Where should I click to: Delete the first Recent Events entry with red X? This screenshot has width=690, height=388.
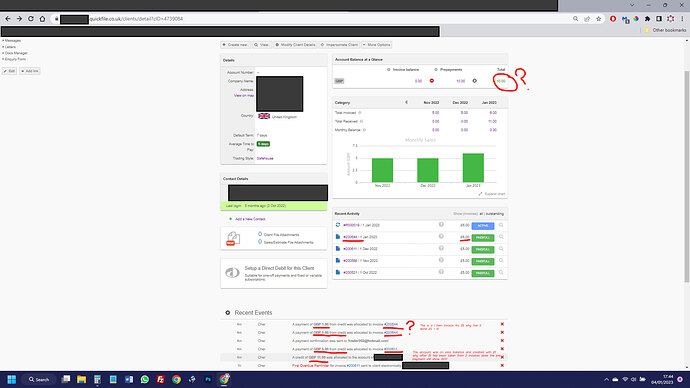[502, 324]
